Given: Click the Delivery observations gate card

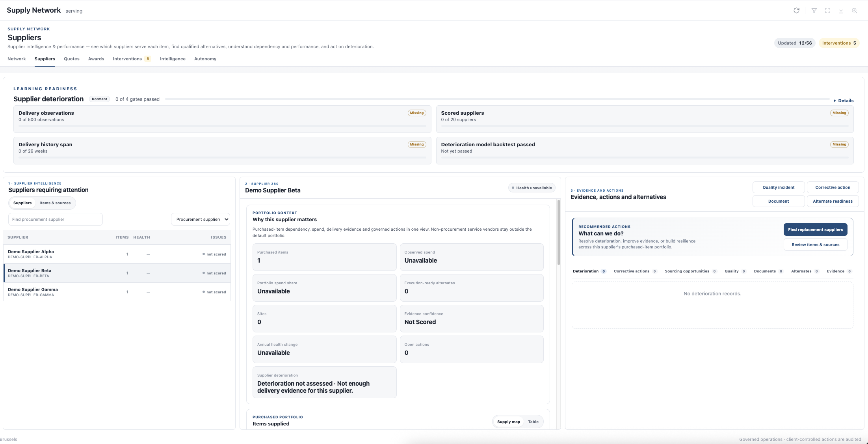Looking at the screenshot, I should (222, 119).
